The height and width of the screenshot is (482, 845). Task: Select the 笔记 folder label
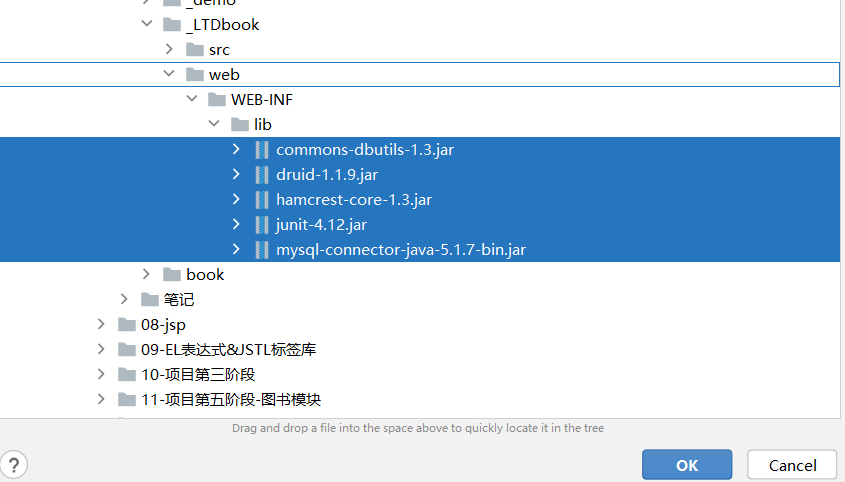point(179,300)
